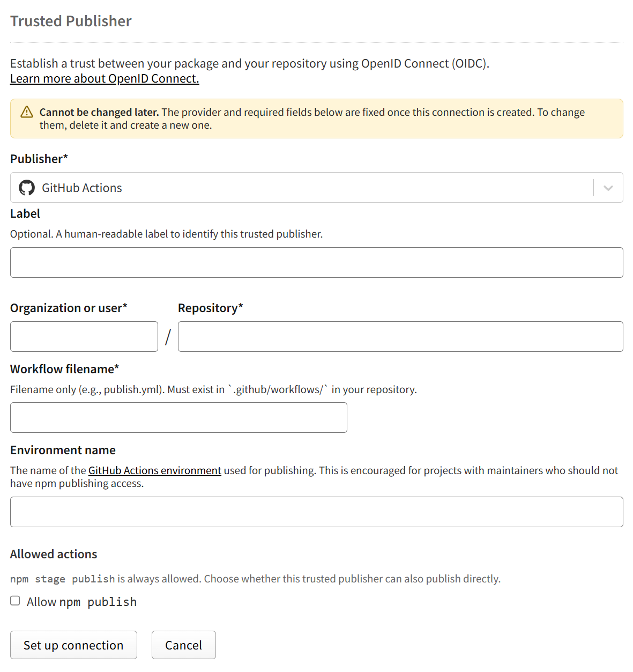The height and width of the screenshot is (672, 633).
Task: Open the GitHub Actions publisher selector
Action: [316, 188]
